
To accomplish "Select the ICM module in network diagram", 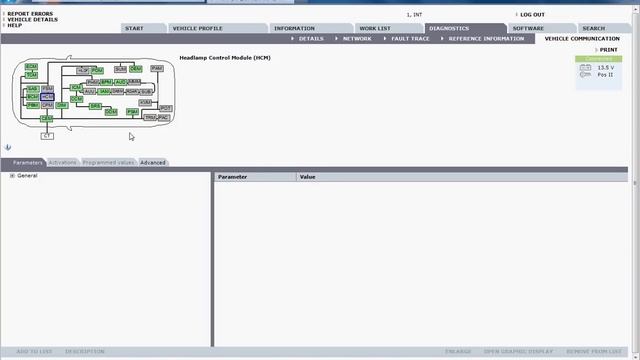I will tap(76, 87).
